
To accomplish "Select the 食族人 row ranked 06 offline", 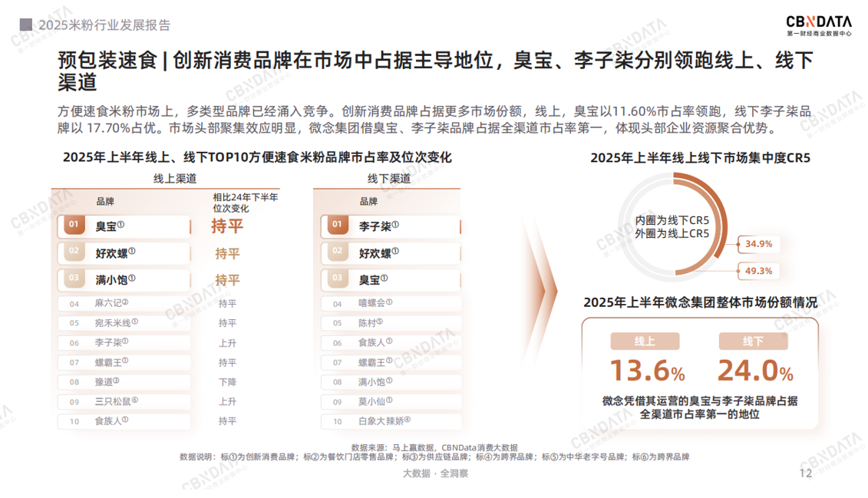I will 391,342.
